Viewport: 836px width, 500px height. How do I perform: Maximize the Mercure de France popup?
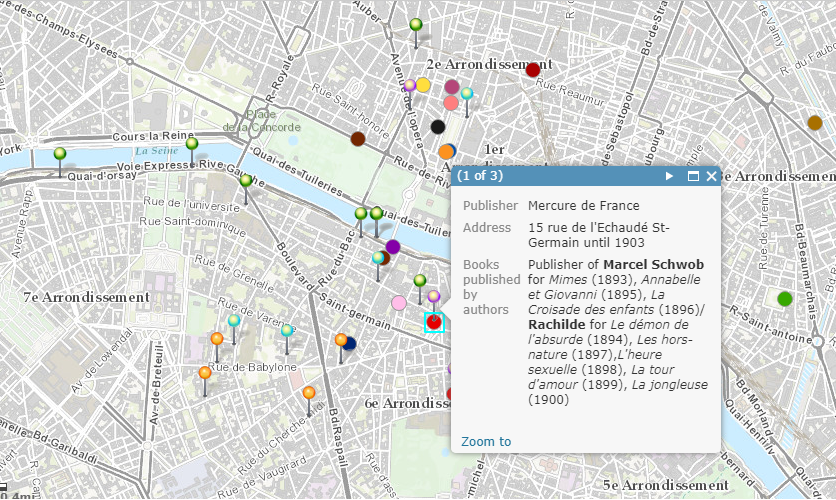pos(692,176)
